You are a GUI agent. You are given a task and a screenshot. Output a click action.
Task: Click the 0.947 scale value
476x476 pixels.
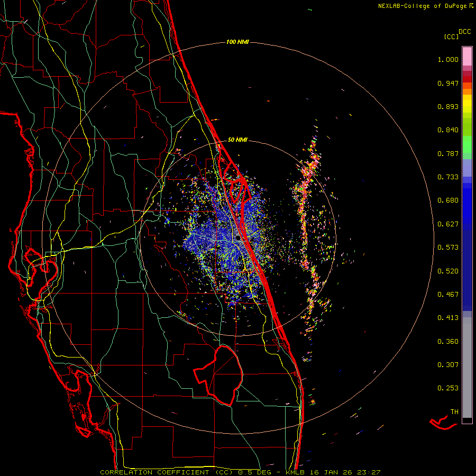[x=448, y=83]
